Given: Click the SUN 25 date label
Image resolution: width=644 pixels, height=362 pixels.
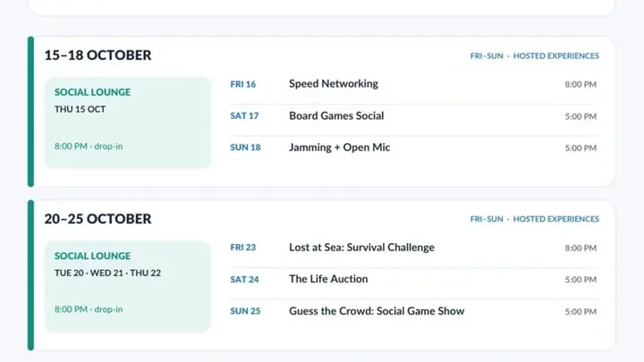Looking at the screenshot, I should pyautogui.click(x=245, y=311).
